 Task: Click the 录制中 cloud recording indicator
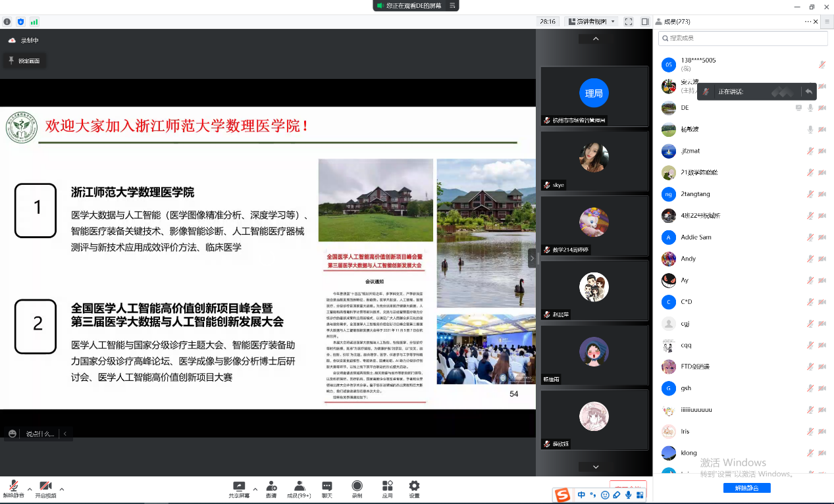pyautogui.click(x=24, y=40)
